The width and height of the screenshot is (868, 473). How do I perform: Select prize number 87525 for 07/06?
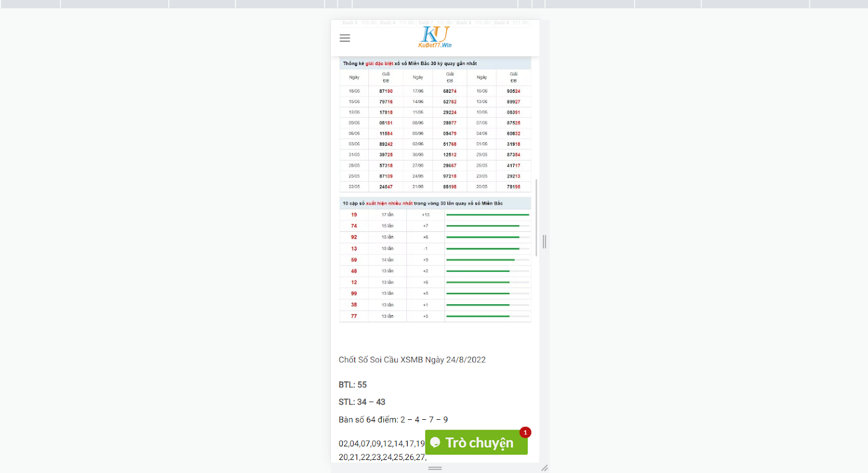point(513,123)
